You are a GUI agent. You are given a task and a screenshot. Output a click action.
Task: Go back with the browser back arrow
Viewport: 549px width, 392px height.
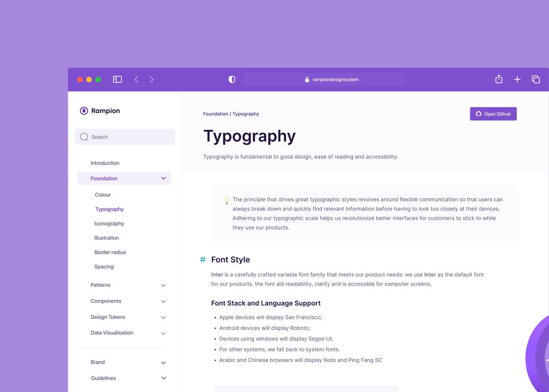click(136, 79)
